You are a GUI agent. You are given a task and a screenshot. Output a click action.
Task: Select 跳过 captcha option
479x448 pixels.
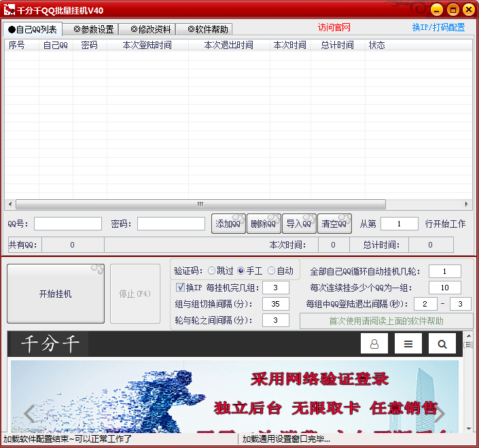221,271
